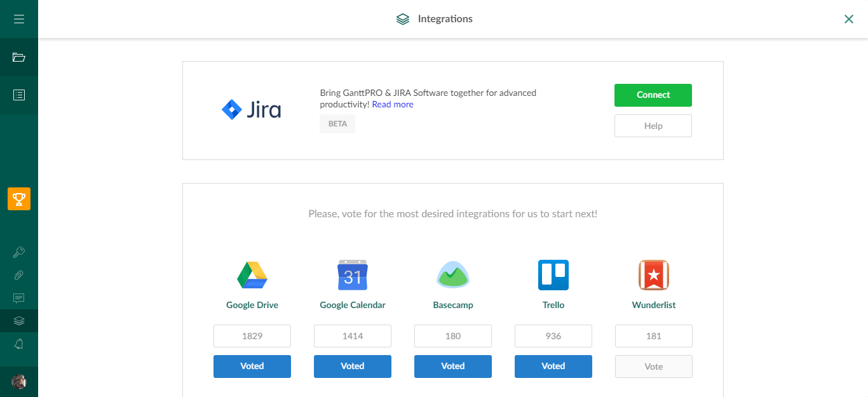Select the integrations layers icon in sidebar
This screenshot has width=868, height=397.
[19, 321]
